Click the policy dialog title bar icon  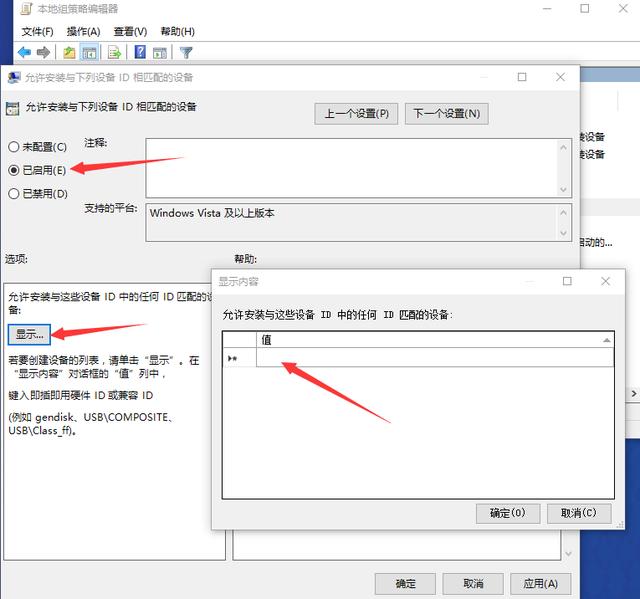tap(14, 78)
